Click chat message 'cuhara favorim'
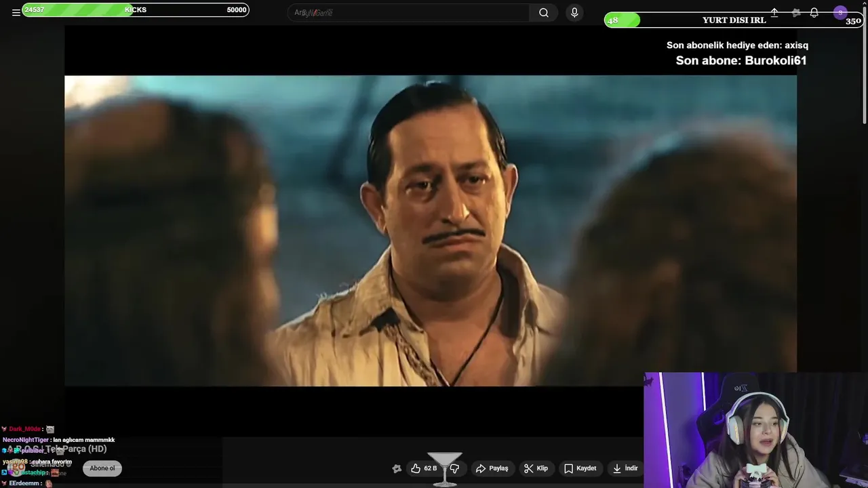 [52, 462]
